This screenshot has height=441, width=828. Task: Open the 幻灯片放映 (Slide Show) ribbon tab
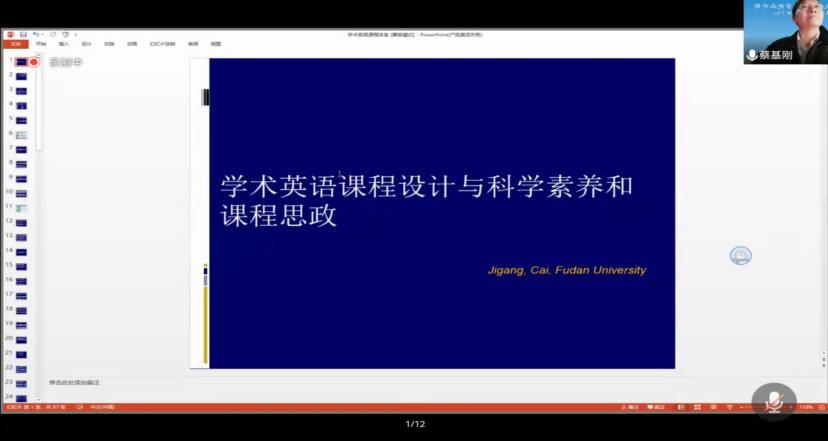point(162,44)
